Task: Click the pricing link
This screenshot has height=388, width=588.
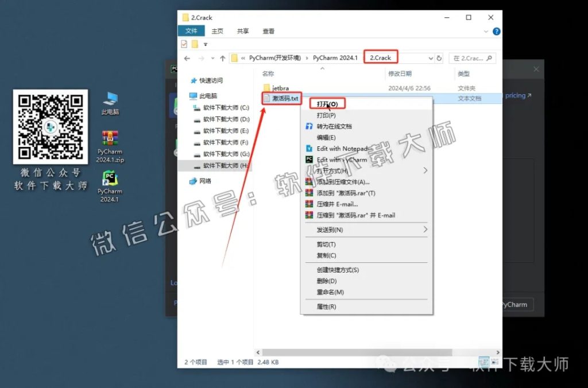Action: [515, 95]
